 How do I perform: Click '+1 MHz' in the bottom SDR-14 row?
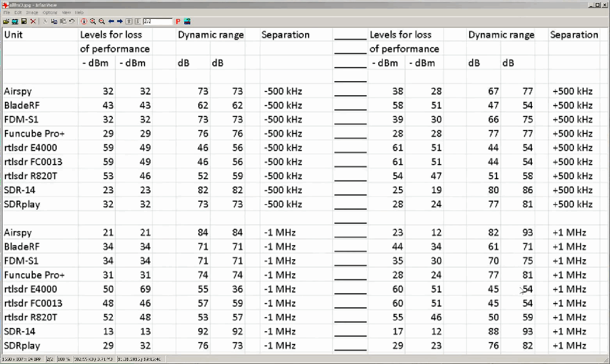[x=569, y=331]
